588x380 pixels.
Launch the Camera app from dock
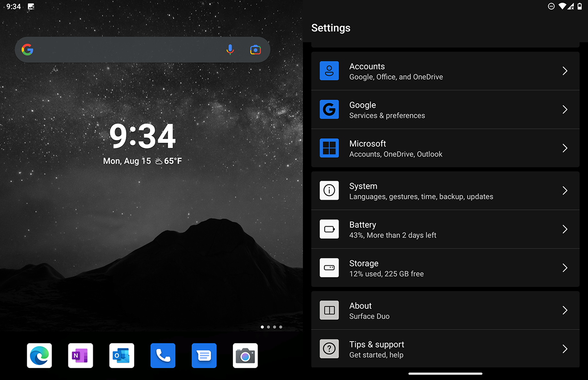pyautogui.click(x=245, y=356)
